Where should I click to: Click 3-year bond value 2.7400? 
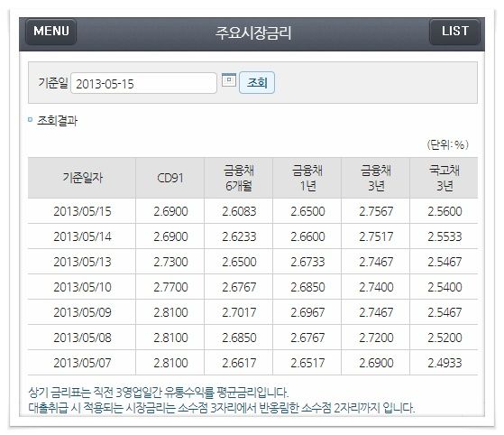(376, 287)
